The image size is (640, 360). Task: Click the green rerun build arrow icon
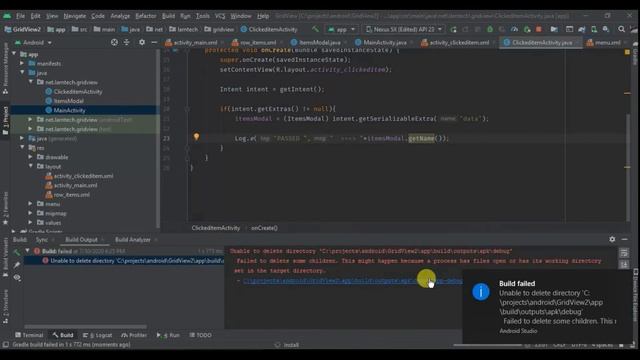(x=17, y=252)
